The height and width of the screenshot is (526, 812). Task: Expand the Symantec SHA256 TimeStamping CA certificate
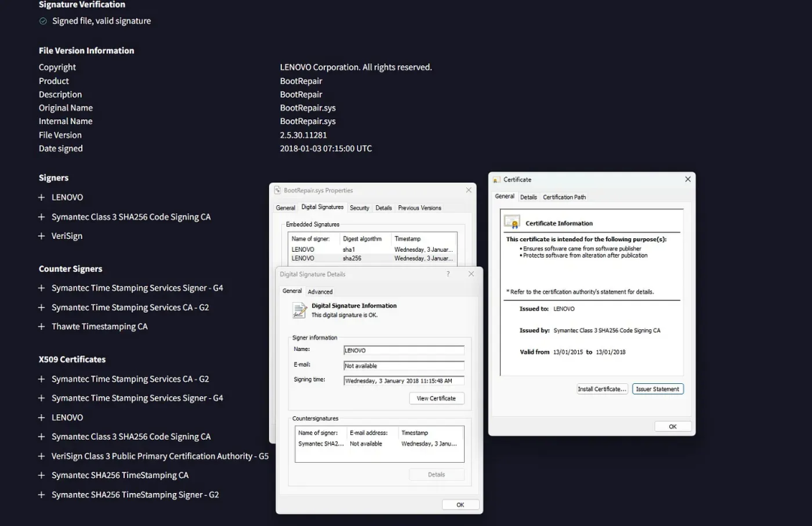tap(41, 475)
